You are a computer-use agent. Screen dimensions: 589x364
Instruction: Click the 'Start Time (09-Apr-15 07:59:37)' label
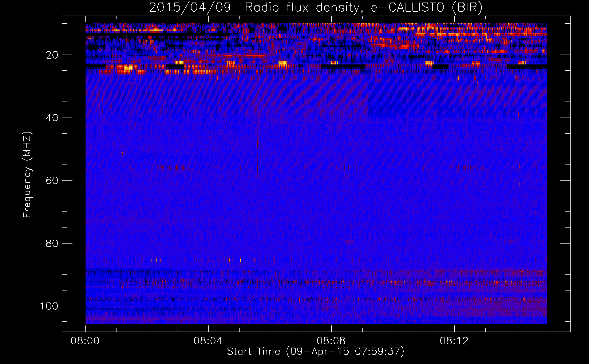pyautogui.click(x=316, y=352)
